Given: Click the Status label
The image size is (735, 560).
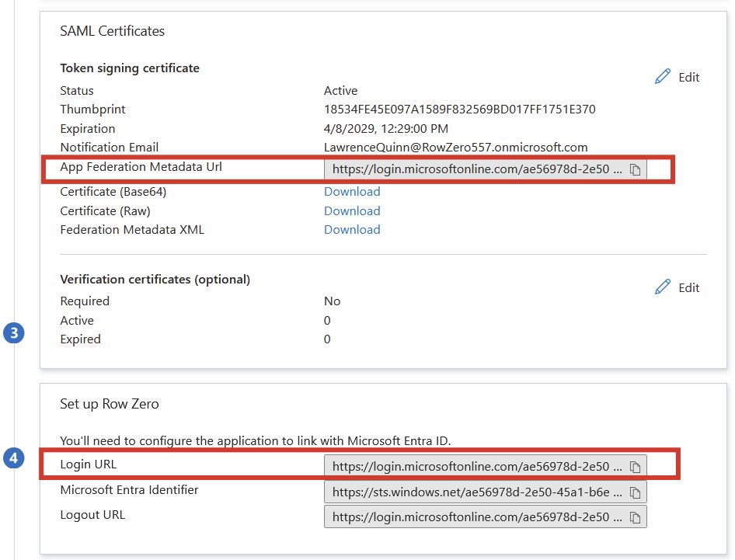Looking at the screenshot, I should (x=77, y=90).
